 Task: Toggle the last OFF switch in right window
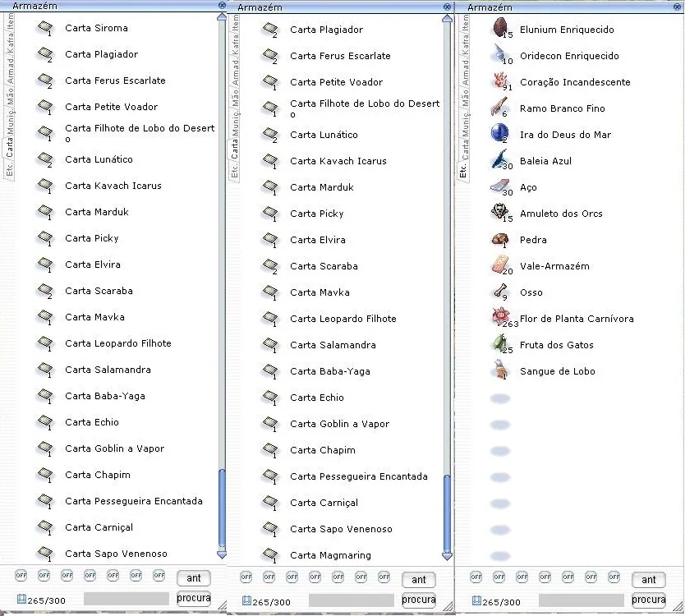pos(614,577)
